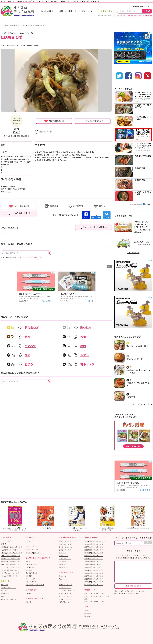Open レシピを探す menu in header
Image resolution: width=153 pixels, height=644 pixels.
(x=47, y=11)
